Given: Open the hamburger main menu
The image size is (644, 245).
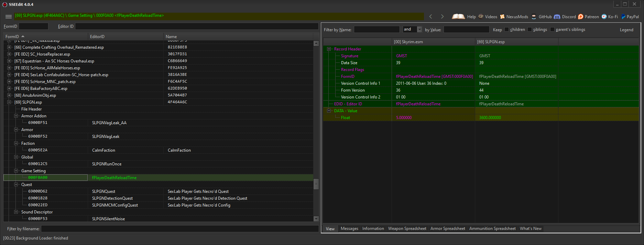Looking at the screenshot, I should (9, 16).
